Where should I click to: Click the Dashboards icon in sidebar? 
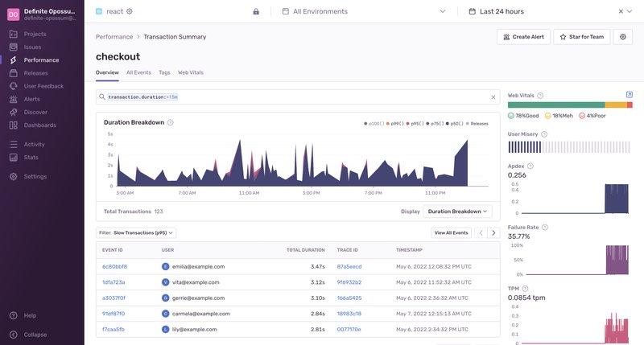[x=14, y=125]
